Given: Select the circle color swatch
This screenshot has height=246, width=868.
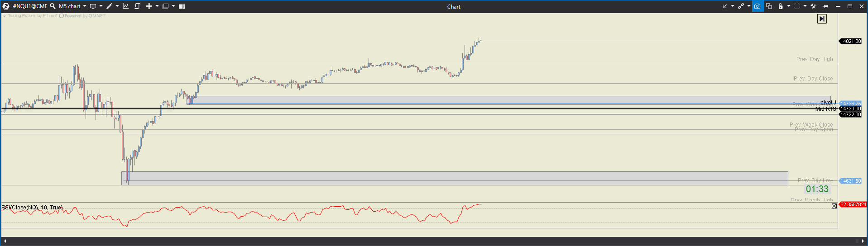Looking at the screenshot, I should [797, 6].
